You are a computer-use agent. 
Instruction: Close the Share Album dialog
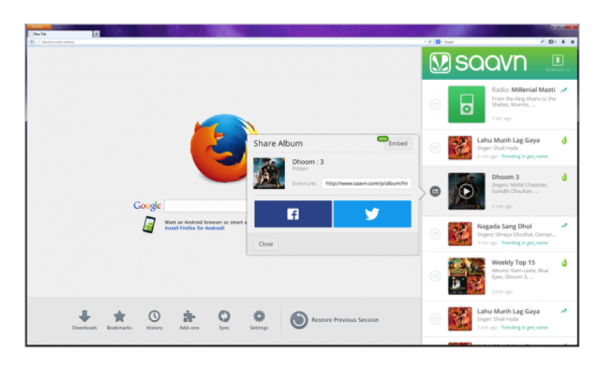[266, 244]
